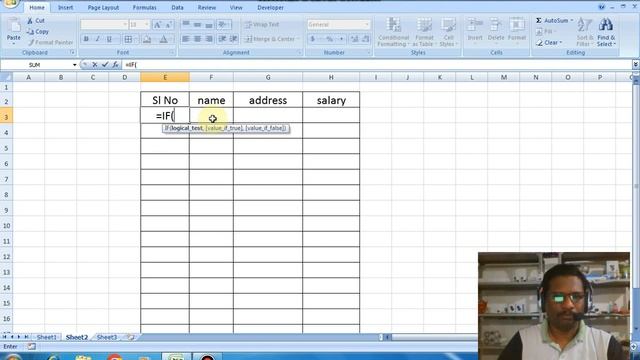Switch to the Review tab
This screenshot has height=360, width=640.
(x=207, y=7)
